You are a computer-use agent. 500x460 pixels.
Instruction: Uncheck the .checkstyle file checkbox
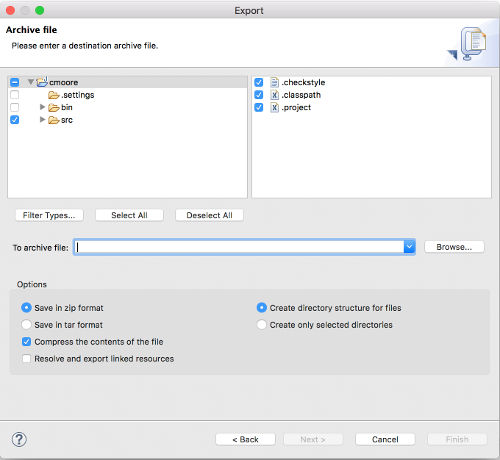259,82
